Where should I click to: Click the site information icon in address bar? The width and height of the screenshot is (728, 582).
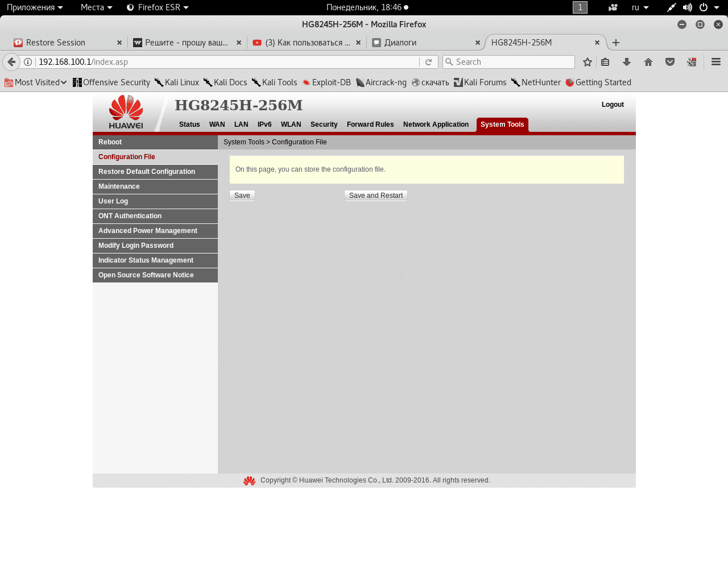28,62
